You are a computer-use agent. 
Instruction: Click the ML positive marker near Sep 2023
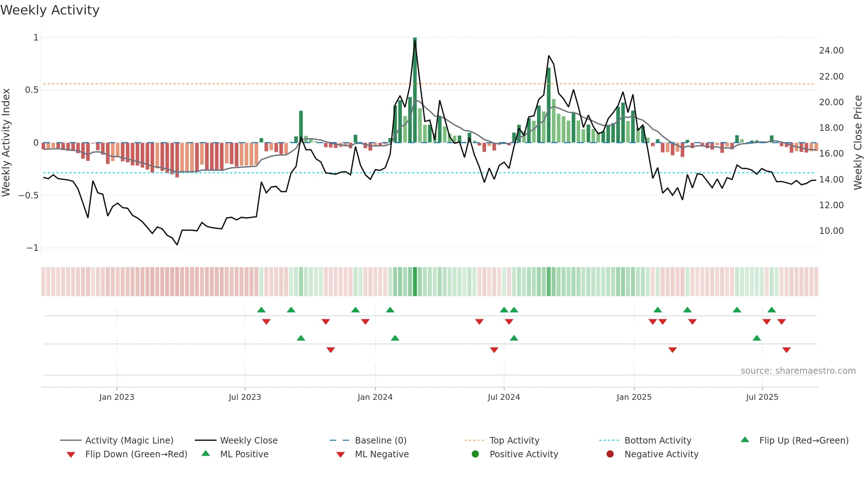point(301,338)
